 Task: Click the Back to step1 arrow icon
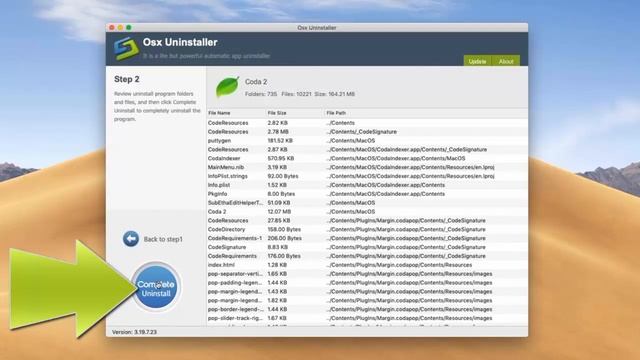131,239
